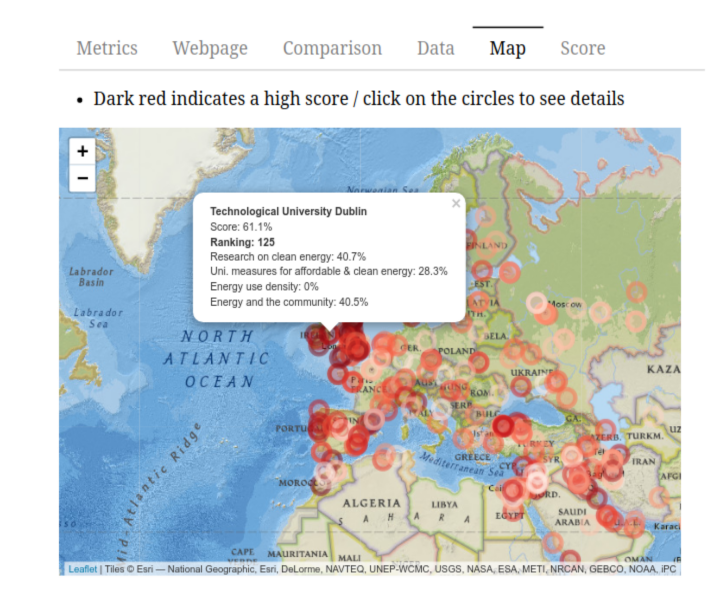Click the circle marker near Oman
The width and height of the screenshot is (710, 613).
[x=571, y=558]
